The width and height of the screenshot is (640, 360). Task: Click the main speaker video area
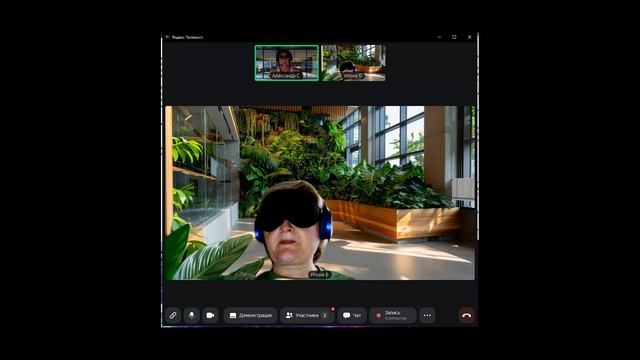click(320, 193)
